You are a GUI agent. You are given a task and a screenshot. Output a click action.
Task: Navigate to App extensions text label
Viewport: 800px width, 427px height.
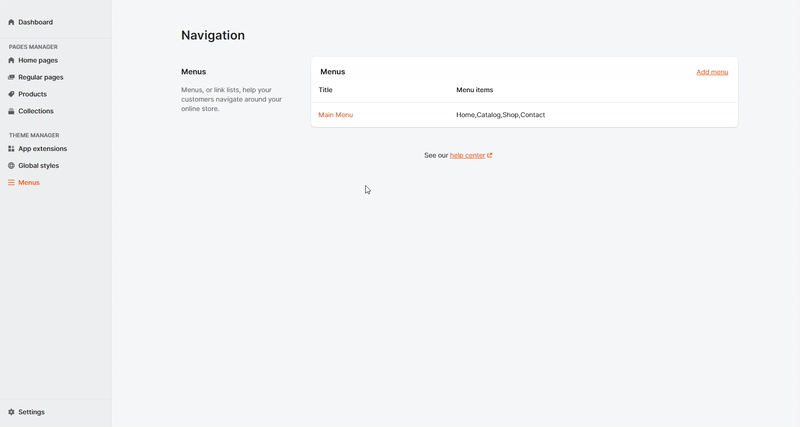[43, 149]
